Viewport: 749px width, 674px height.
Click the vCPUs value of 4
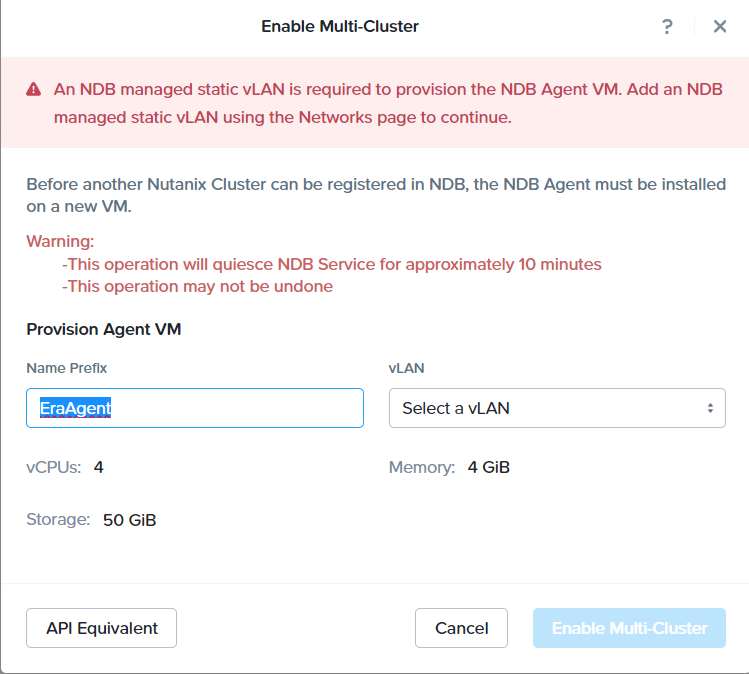[x=99, y=467]
